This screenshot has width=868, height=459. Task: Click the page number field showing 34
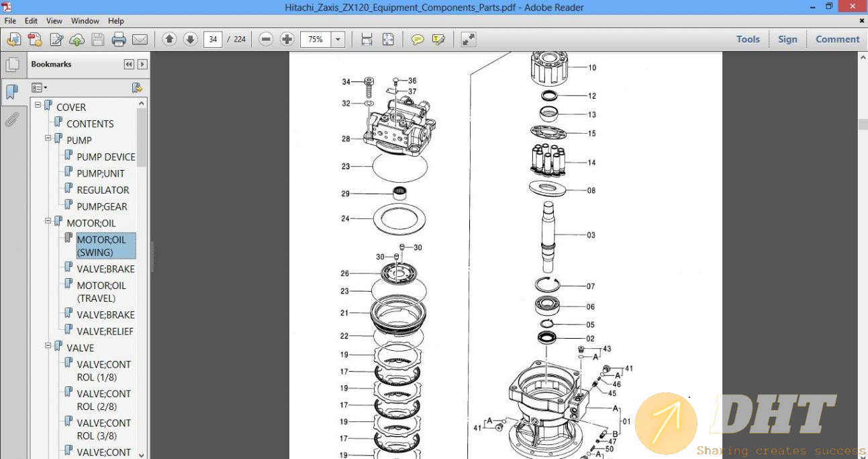coord(213,40)
